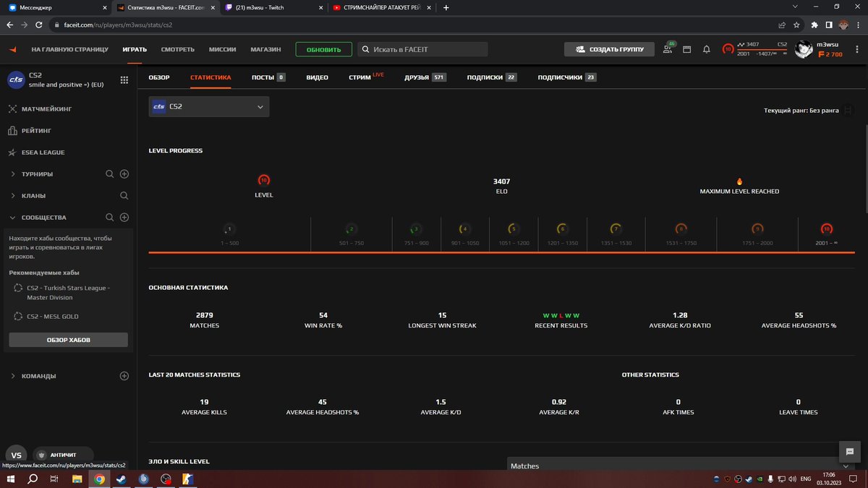Add a tournament with the plus icon
This screenshot has width=868, height=488.
pos(124,174)
